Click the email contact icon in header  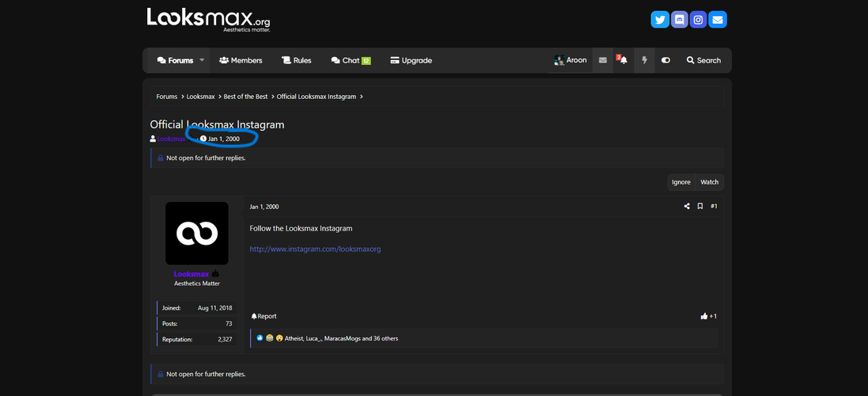pyautogui.click(x=718, y=20)
